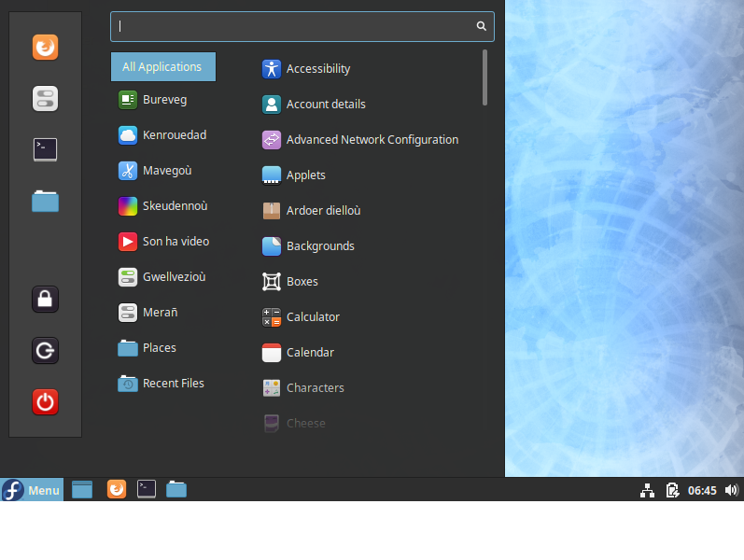Lock the screen with the padlock icon
This screenshot has width=744, height=560.
[45, 299]
